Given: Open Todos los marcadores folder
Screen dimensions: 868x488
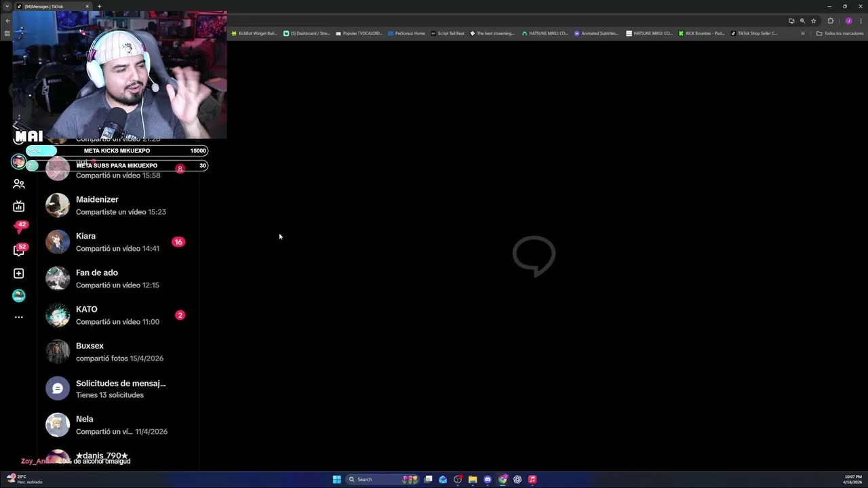Looking at the screenshot, I should [x=840, y=33].
